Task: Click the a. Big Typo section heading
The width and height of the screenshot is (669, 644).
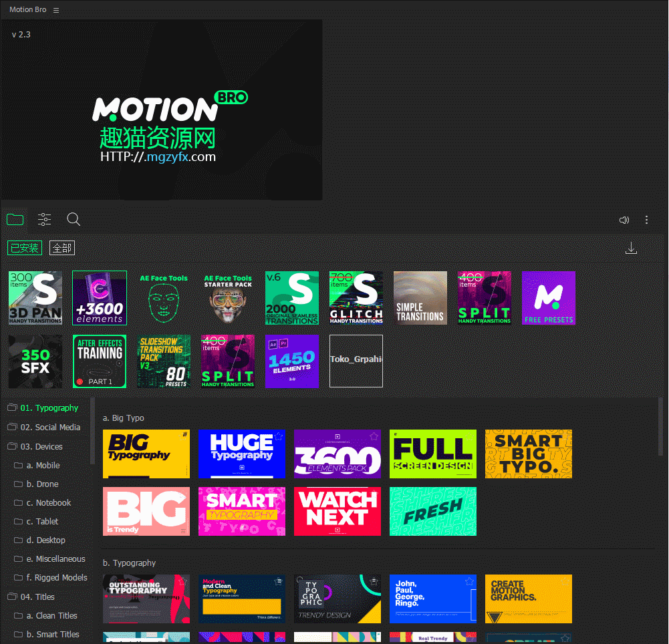Action: pyautogui.click(x=123, y=418)
